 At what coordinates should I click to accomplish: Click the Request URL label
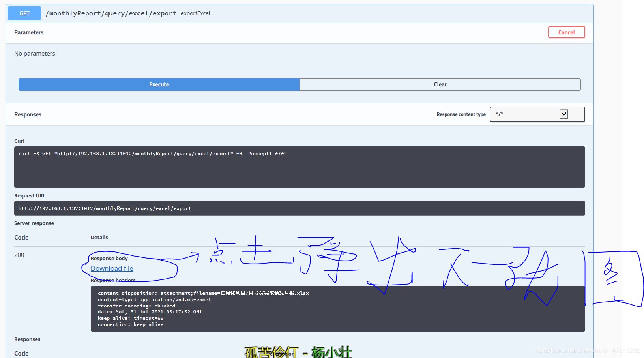click(30, 196)
